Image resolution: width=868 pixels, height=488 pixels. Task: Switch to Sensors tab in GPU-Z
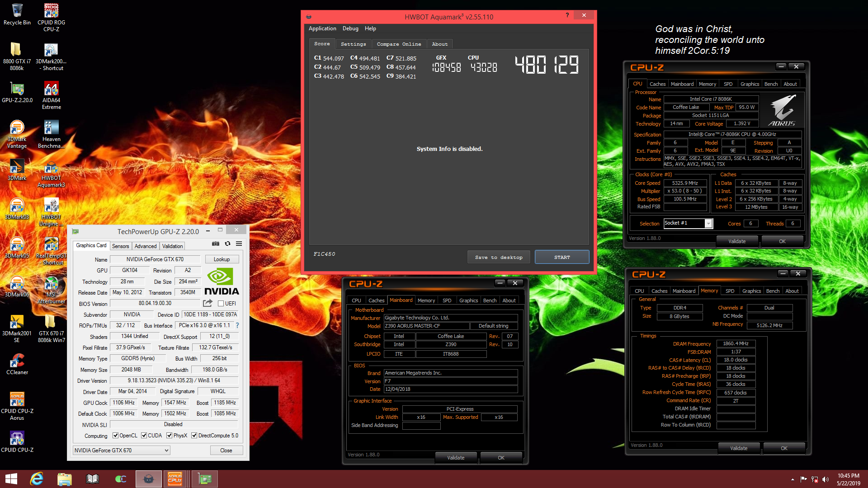pos(121,246)
